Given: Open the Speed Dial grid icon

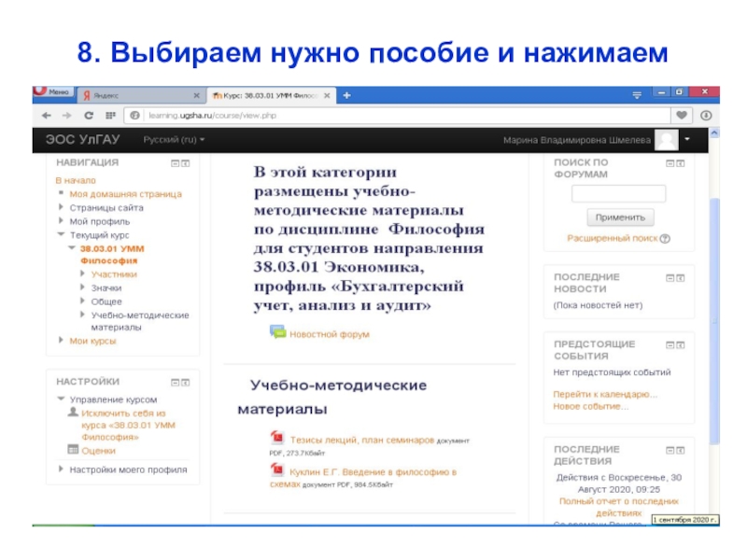Looking at the screenshot, I should tap(109, 115).
